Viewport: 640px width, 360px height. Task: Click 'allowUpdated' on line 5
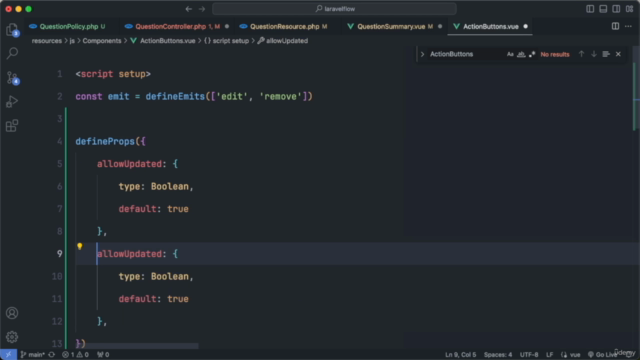coord(129,164)
